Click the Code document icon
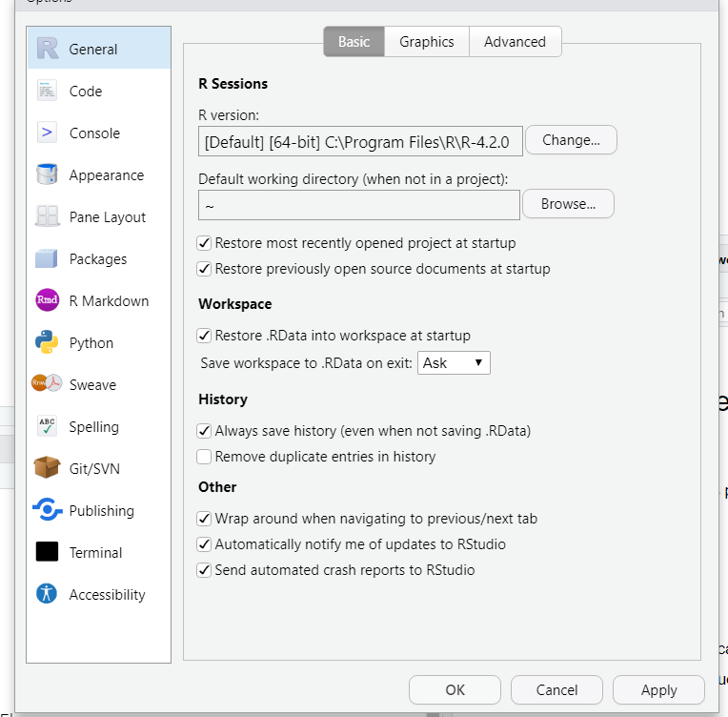Image resolution: width=728 pixels, height=717 pixels. coord(47,91)
